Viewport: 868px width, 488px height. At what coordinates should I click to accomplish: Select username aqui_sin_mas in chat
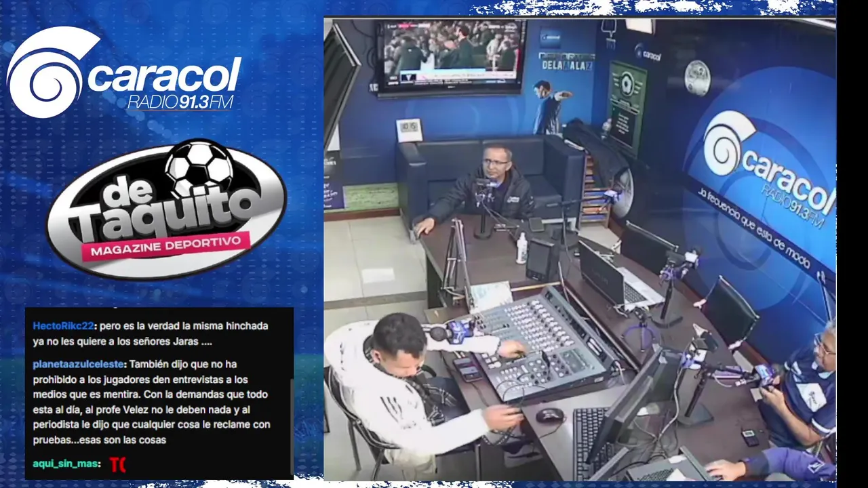pos(66,464)
